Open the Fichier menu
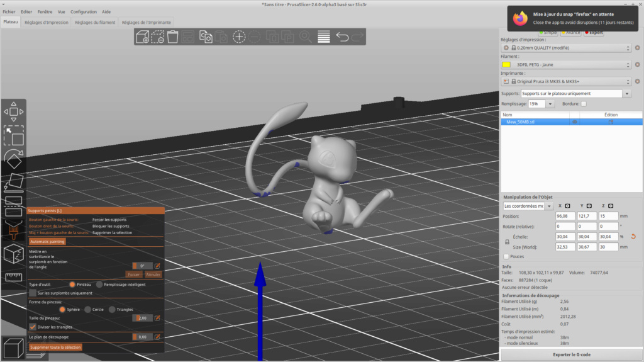The width and height of the screenshot is (644, 362). point(9,12)
